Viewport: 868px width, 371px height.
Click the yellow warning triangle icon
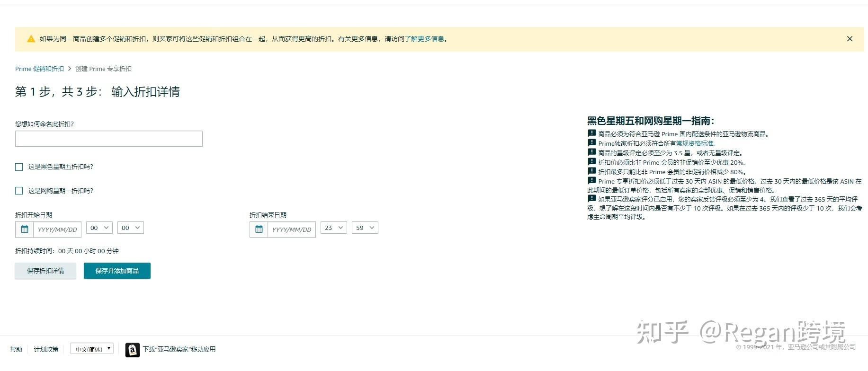pos(31,39)
